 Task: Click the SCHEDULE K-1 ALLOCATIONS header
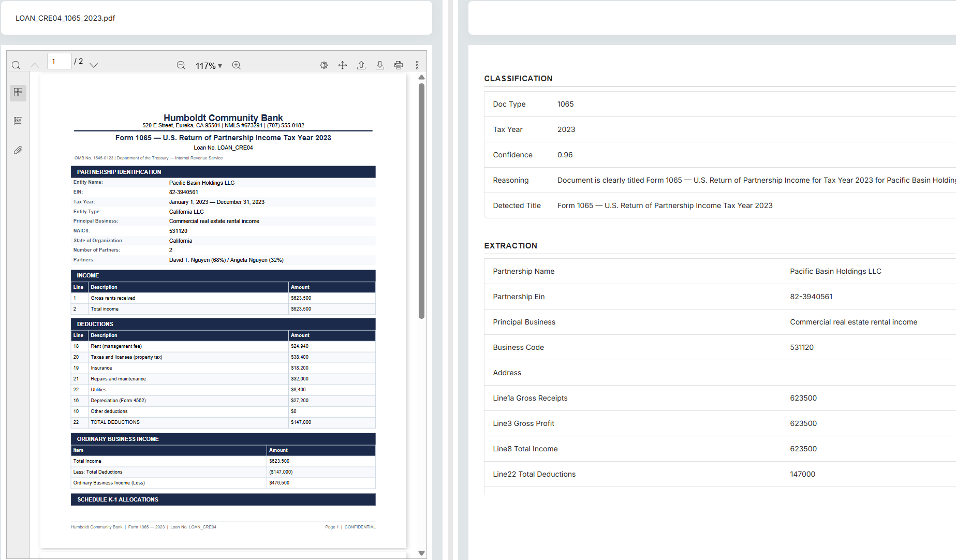coord(223,499)
